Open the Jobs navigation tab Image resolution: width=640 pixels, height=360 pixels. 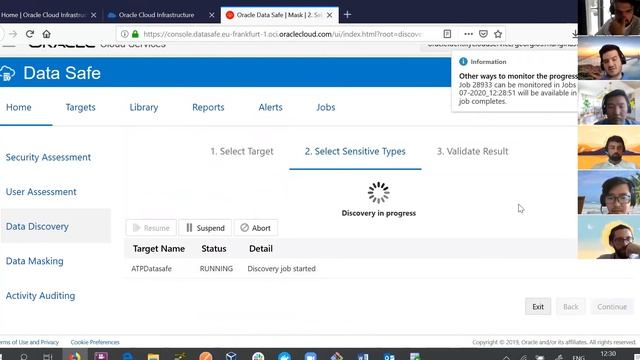pyautogui.click(x=326, y=107)
